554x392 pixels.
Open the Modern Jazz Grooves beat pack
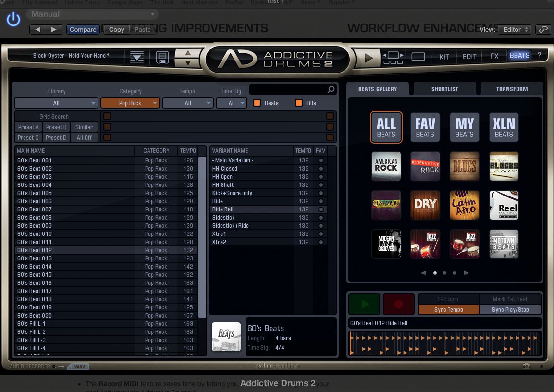click(386, 244)
